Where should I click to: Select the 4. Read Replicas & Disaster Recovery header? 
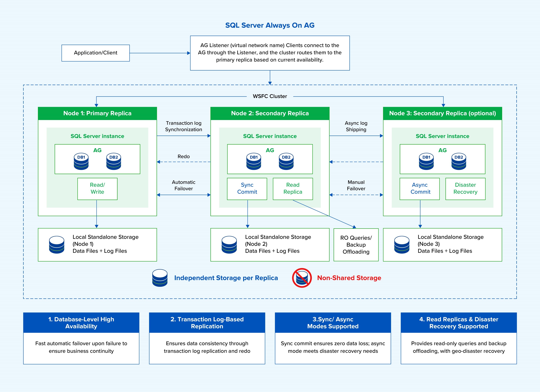(459, 323)
